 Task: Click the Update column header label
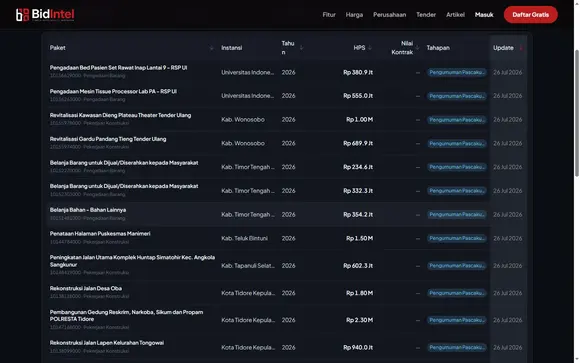(503, 48)
